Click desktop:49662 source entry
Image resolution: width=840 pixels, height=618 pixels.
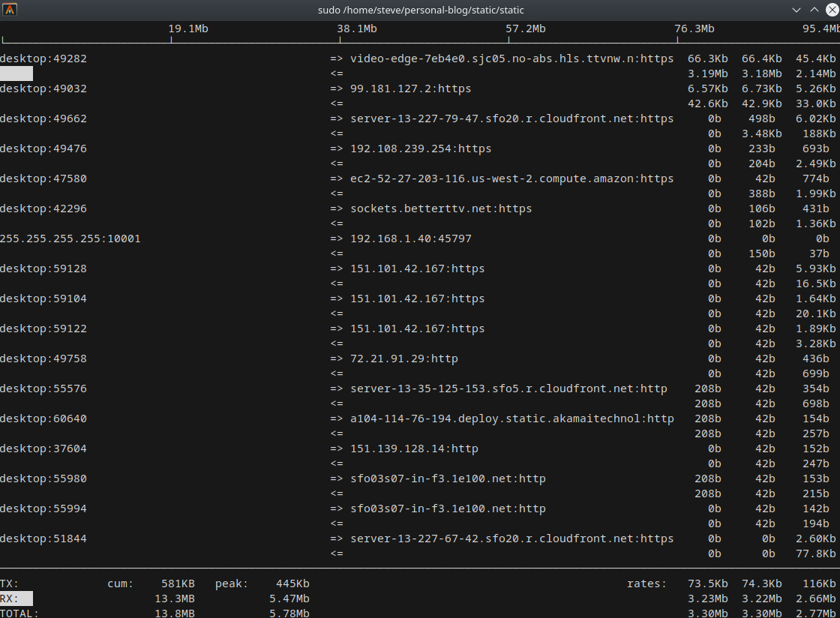click(43, 119)
